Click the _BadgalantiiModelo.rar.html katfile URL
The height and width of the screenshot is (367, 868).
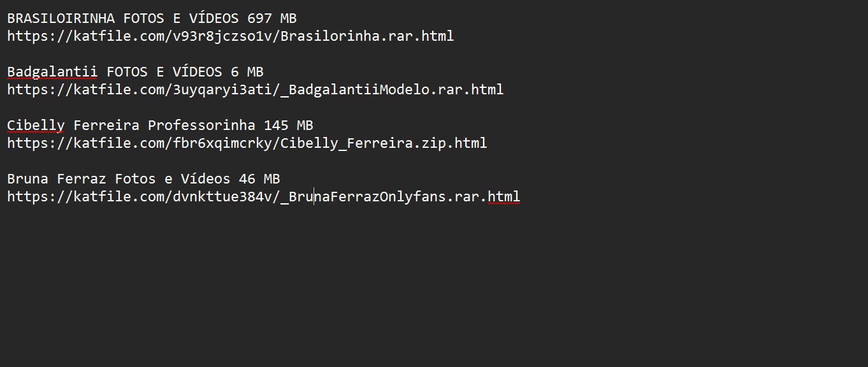[256, 90]
